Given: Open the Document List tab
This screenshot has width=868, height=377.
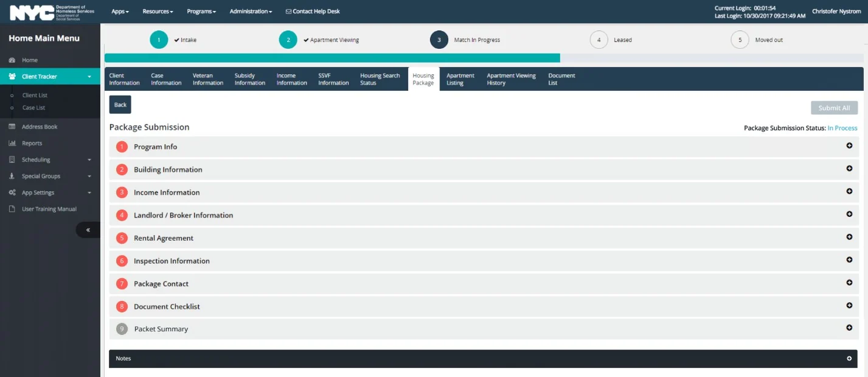Looking at the screenshot, I should point(561,79).
